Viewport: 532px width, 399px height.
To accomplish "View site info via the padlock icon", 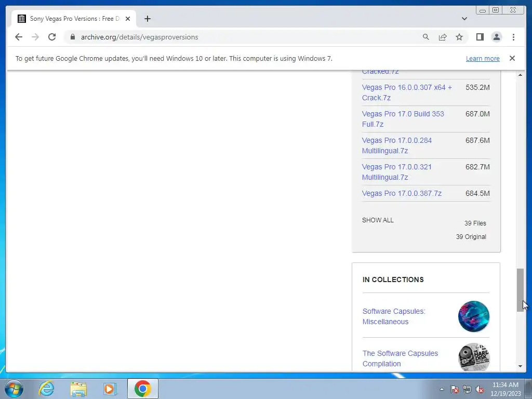I will (x=72, y=37).
